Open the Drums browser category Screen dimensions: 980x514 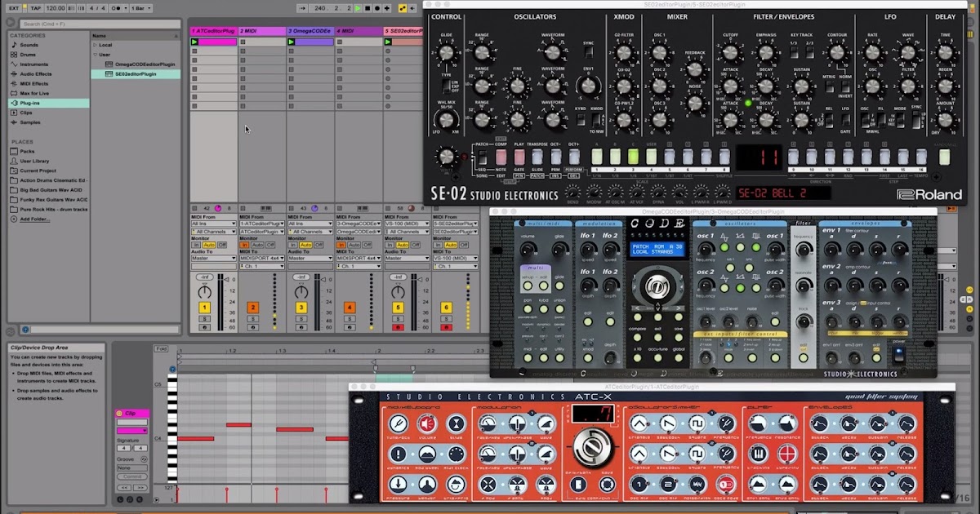point(29,55)
